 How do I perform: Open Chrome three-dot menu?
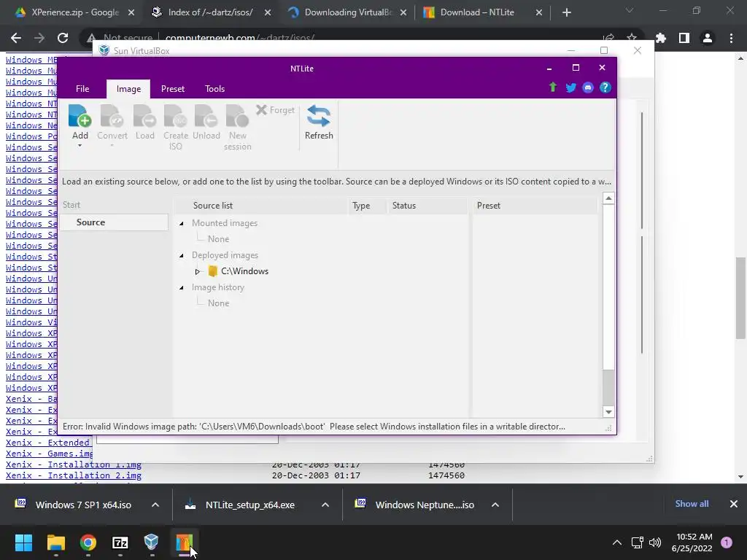(x=731, y=38)
